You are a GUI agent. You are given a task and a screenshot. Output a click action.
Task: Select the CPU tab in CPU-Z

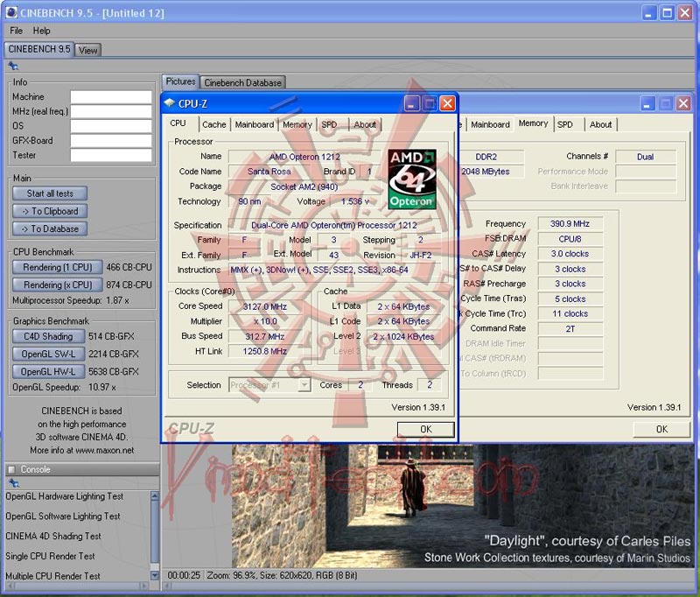tap(178, 123)
